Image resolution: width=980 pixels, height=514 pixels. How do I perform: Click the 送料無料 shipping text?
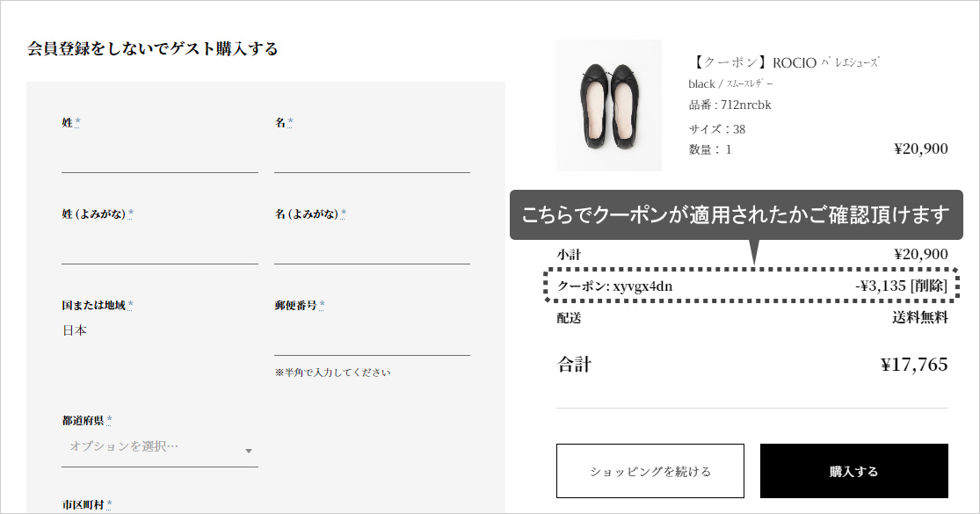(x=920, y=318)
